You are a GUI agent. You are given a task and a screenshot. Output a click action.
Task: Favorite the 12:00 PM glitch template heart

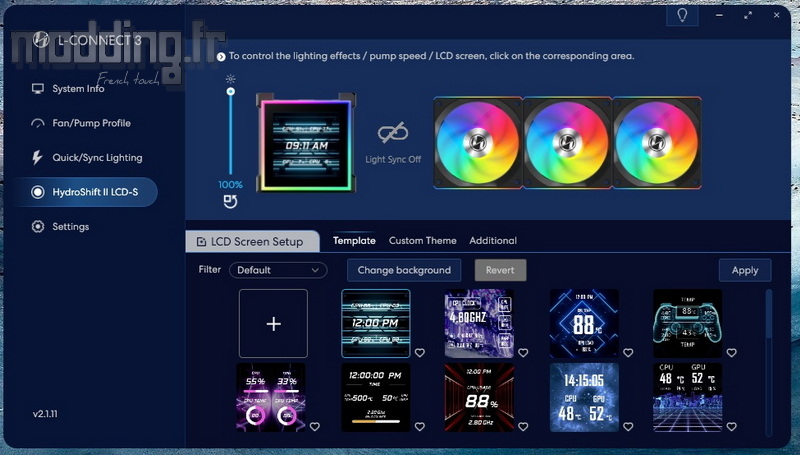[x=420, y=352]
